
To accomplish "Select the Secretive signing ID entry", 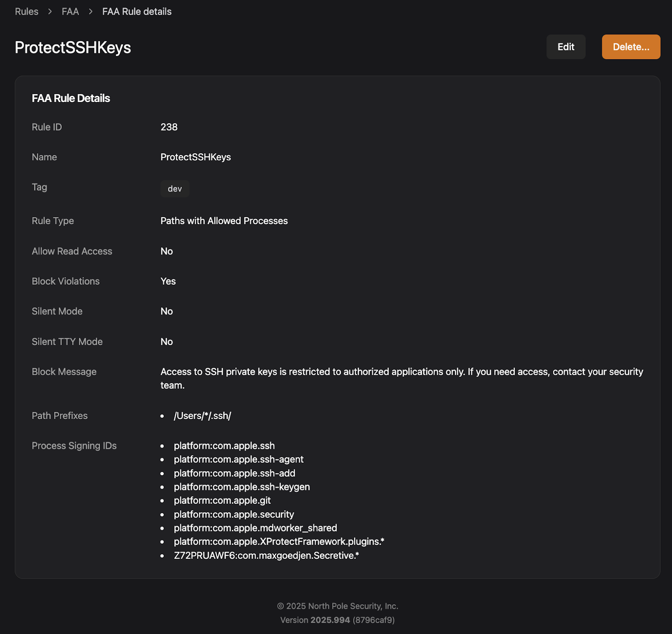I will [x=266, y=555].
